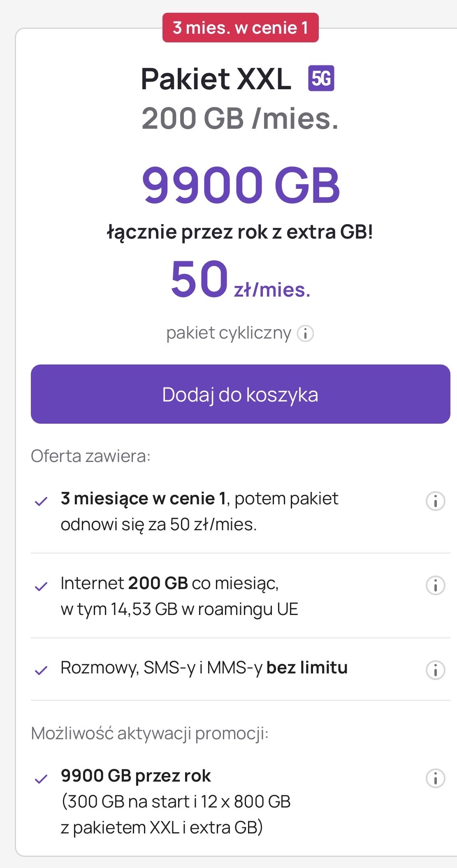
Task: Click the 50 zł/mies. price
Action: pyautogui.click(x=240, y=280)
